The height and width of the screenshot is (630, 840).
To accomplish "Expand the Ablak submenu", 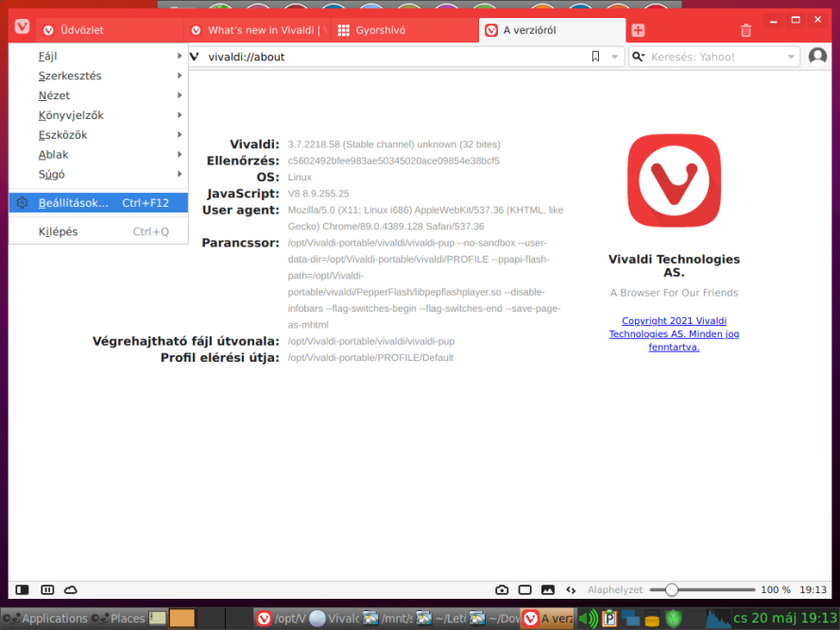I will 98,155.
